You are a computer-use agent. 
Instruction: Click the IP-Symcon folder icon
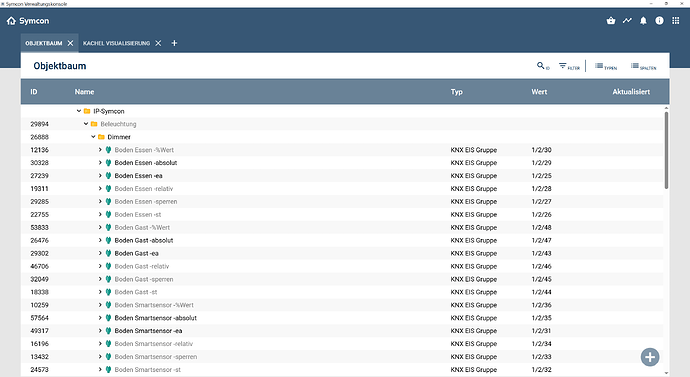[87, 111]
